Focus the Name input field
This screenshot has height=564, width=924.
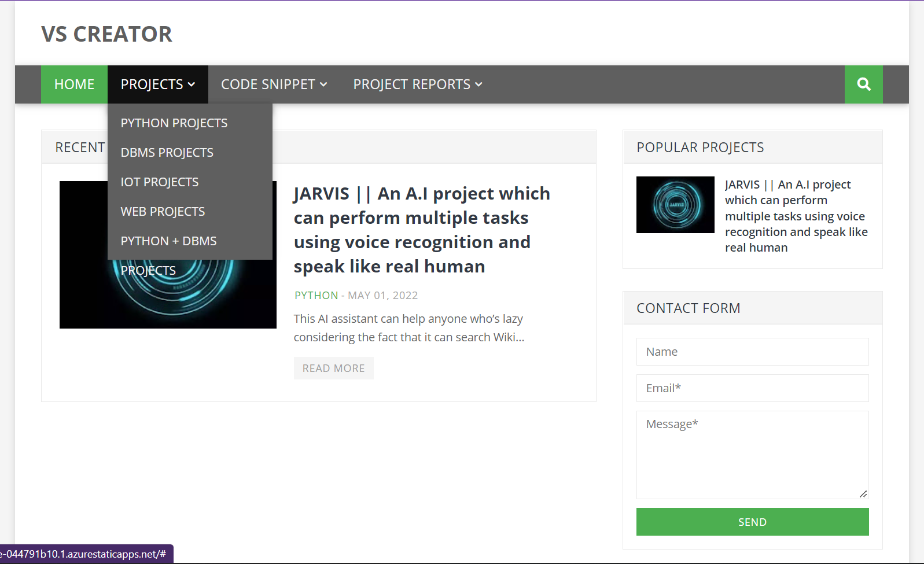[753, 352]
